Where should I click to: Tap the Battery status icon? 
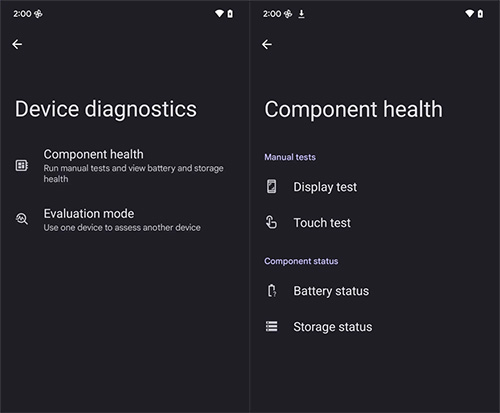pyautogui.click(x=272, y=291)
